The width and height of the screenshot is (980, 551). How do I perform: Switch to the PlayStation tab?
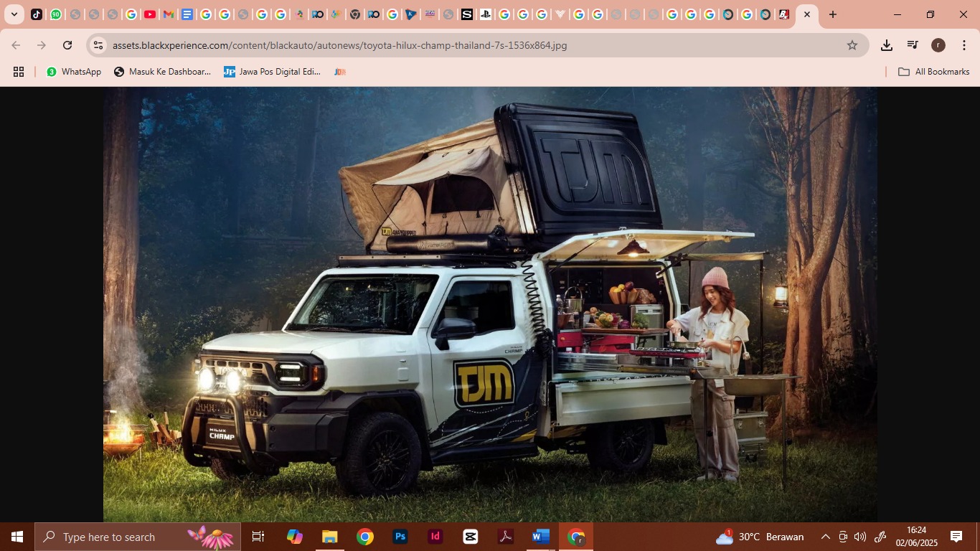[486, 14]
